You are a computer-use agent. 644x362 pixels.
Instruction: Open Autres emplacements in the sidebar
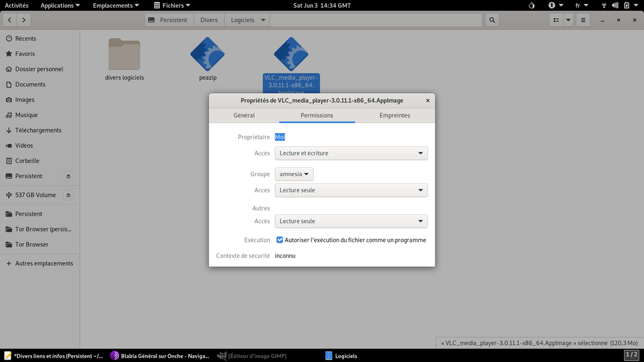[x=44, y=263]
